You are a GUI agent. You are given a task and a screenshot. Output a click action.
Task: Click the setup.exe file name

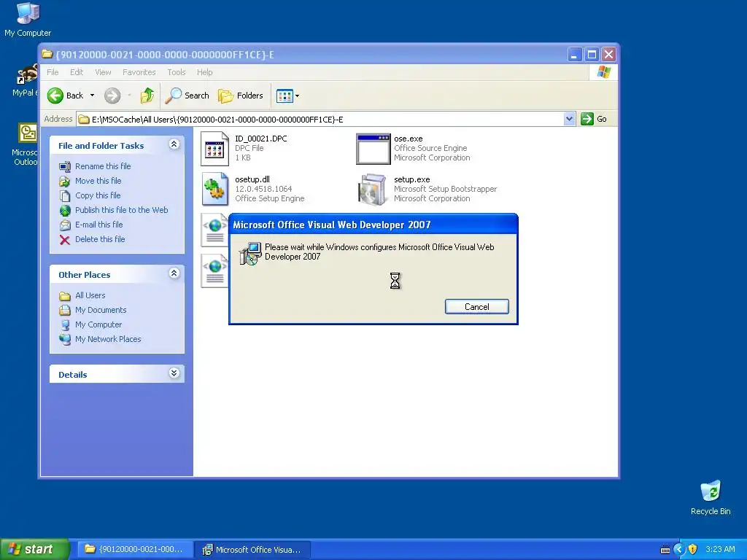[411, 179]
